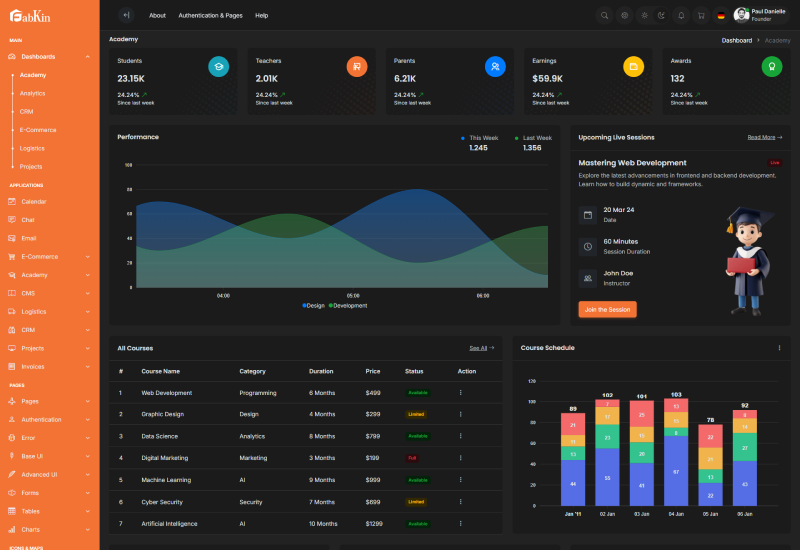
Task: Click Paul Danielle profile avatar
Action: click(x=741, y=15)
